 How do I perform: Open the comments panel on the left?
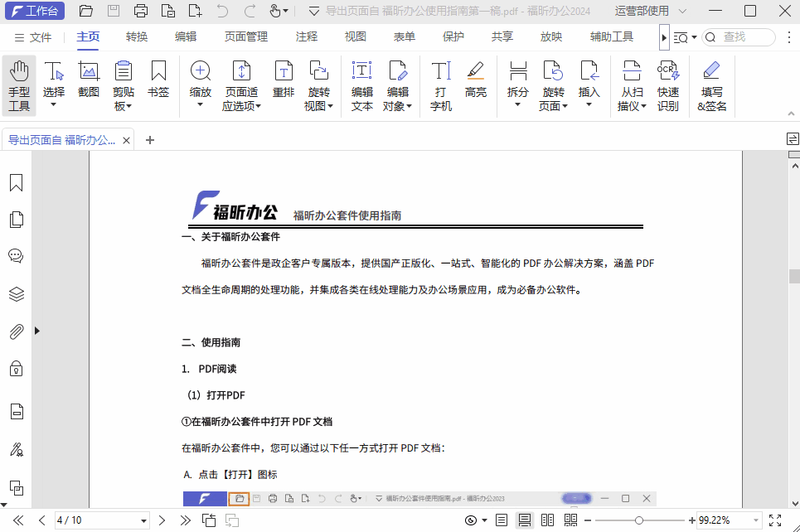[x=15, y=256]
